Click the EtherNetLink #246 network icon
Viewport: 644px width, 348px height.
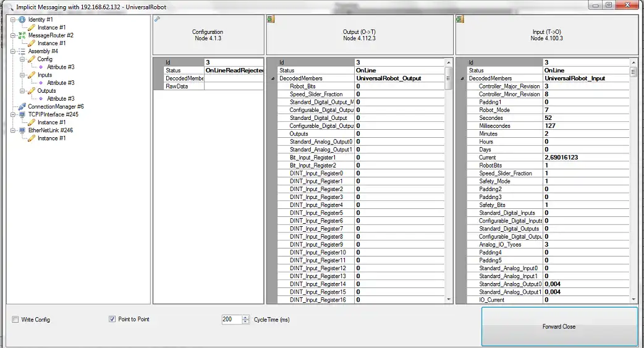pos(22,130)
